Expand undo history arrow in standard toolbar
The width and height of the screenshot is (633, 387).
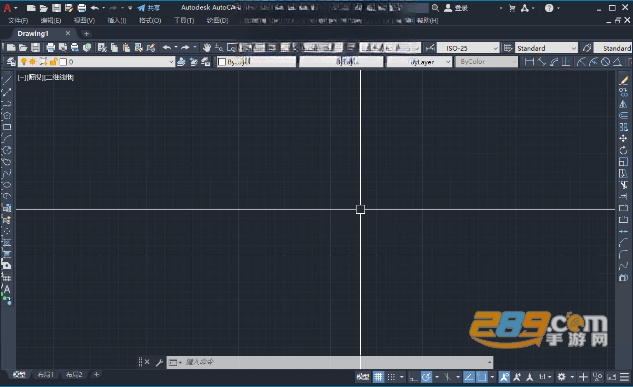pos(176,47)
